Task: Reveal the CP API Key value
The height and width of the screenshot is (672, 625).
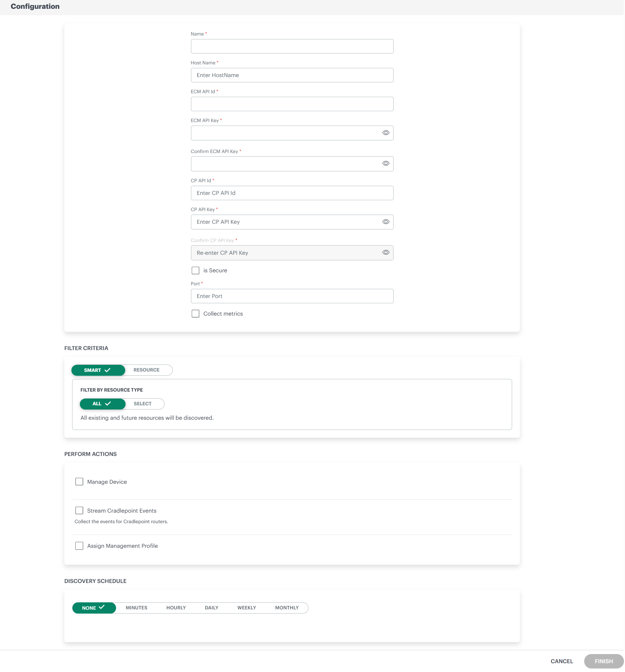Action: click(386, 222)
